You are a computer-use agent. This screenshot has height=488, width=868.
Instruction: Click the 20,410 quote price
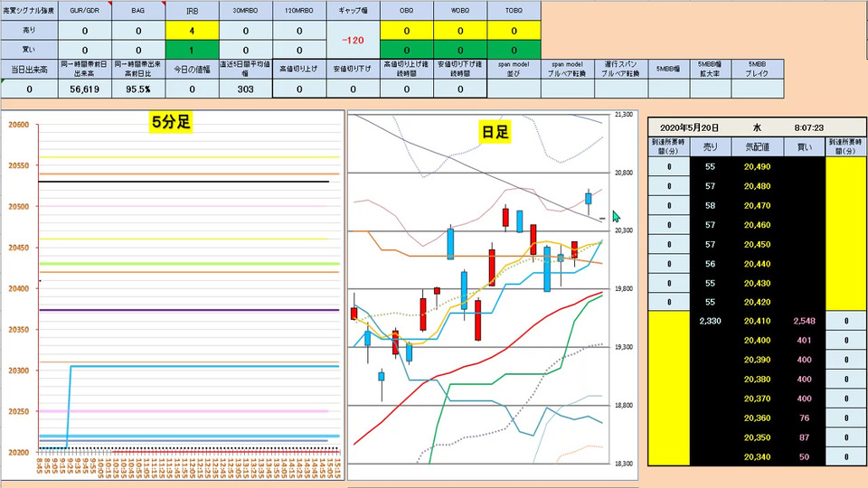pyautogui.click(x=758, y=321)
